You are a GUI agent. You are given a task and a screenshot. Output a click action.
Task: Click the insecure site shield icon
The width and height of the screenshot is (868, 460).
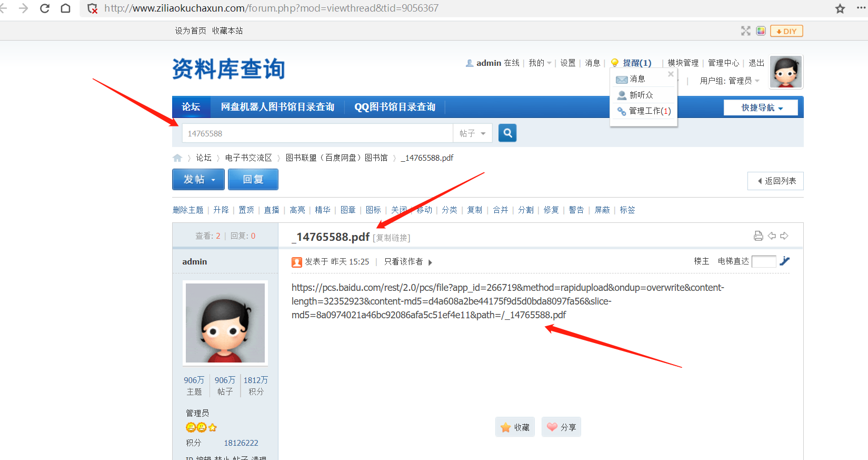coord(93,8)
